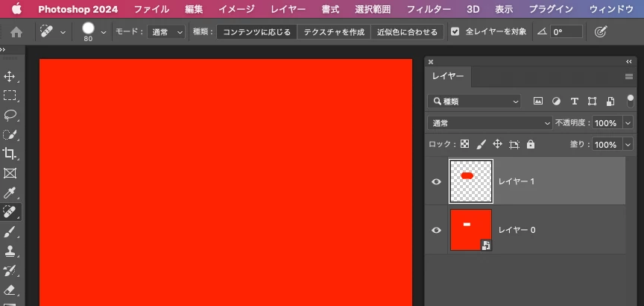Screen dimensions: 644x306
Task: Open the Photoshop 2024 app menu
Action: pyautogui.click(x=78, y=9)
